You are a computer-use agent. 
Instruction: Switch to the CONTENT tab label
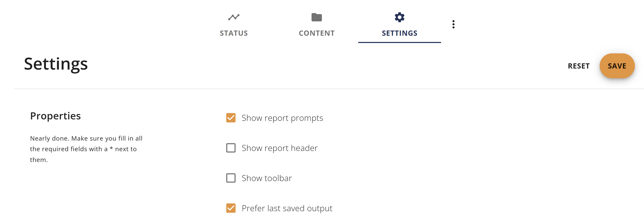[317, 33]
